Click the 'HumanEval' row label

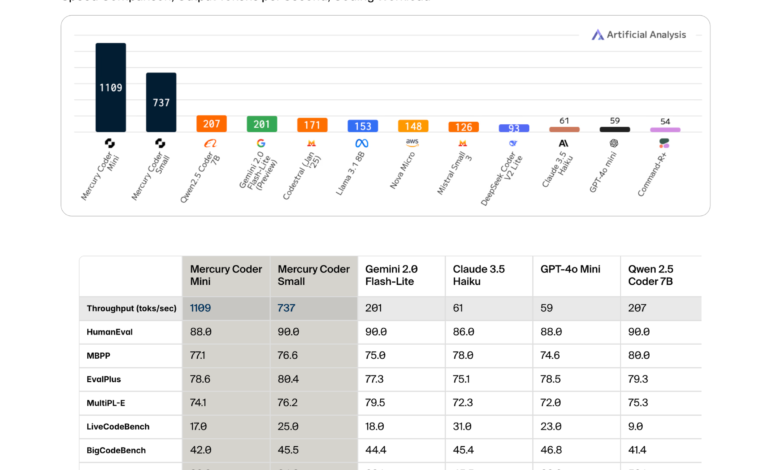(109, 332)
